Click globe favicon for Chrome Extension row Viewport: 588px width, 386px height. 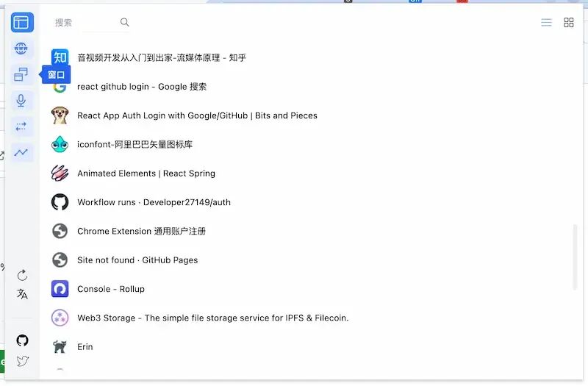[60, 231]
